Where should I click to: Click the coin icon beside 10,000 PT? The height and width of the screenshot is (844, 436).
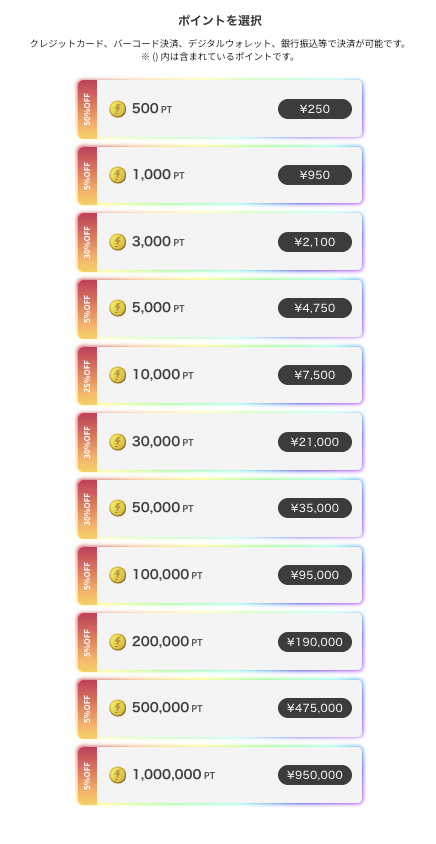(117, 375)
